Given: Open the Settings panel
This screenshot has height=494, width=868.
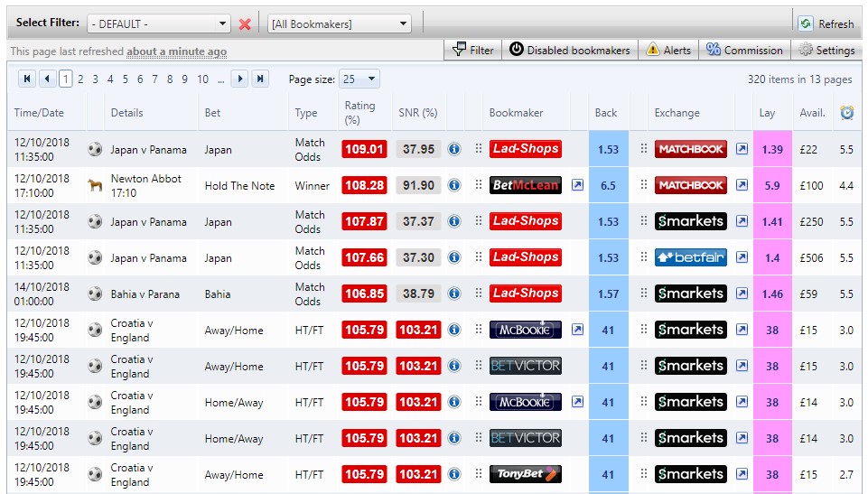Looking at the screenshot, I should click(827, 51).
